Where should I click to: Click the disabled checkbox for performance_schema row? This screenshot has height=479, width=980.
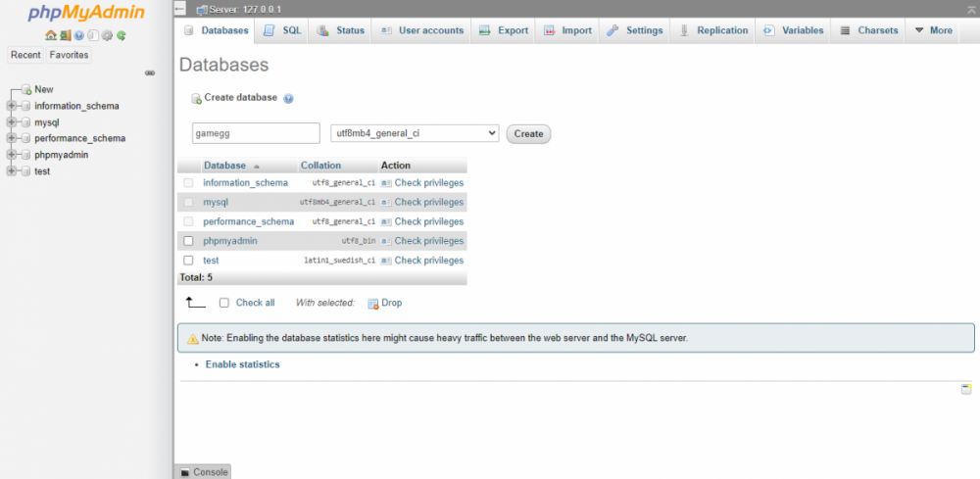click(188, 221)
